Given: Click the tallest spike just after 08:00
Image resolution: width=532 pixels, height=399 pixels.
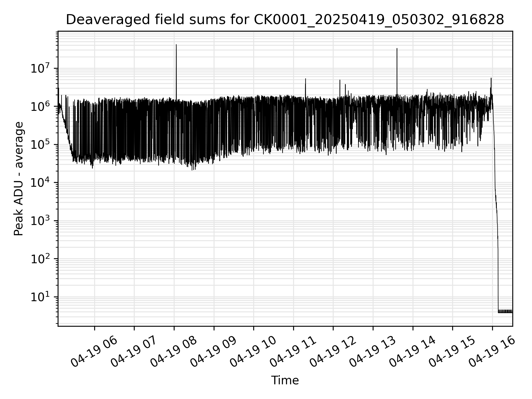Looking at the screenshot, I should (x=176, y=72).
